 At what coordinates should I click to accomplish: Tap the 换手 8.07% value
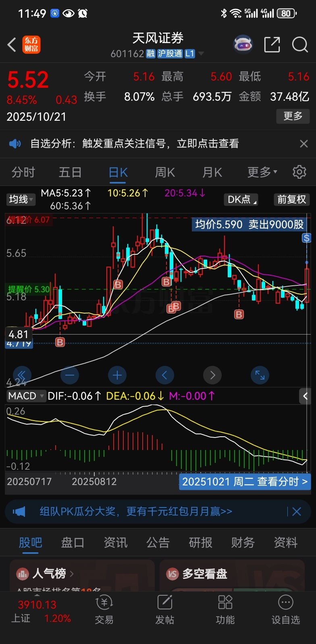tap(139, 97)
